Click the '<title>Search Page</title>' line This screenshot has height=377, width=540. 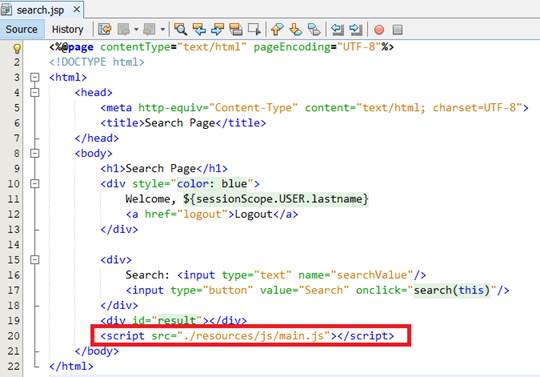tap(183, 123)
